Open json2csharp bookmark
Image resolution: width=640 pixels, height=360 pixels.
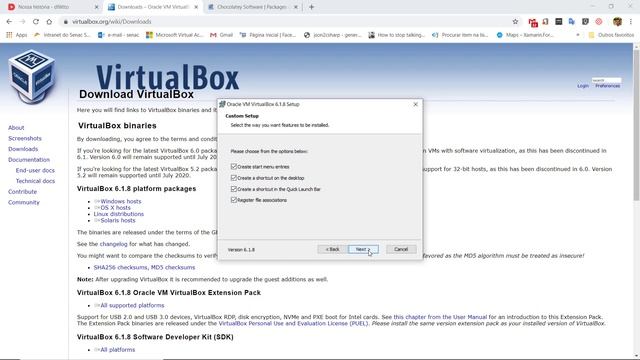coord(332,35)
